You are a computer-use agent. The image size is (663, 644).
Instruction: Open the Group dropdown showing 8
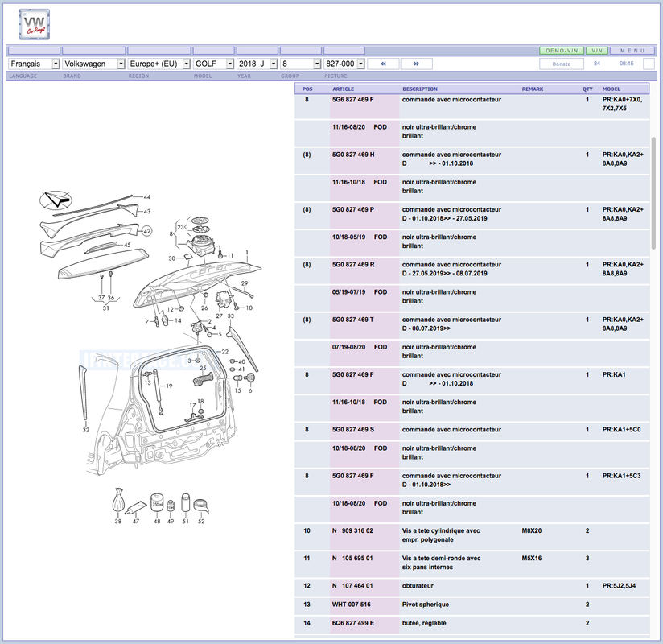301,64
